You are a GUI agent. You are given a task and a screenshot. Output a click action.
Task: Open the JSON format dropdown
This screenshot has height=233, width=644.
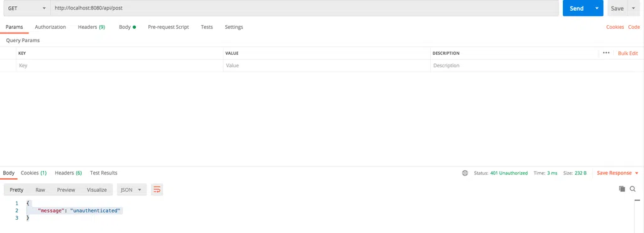coord(132,190)
